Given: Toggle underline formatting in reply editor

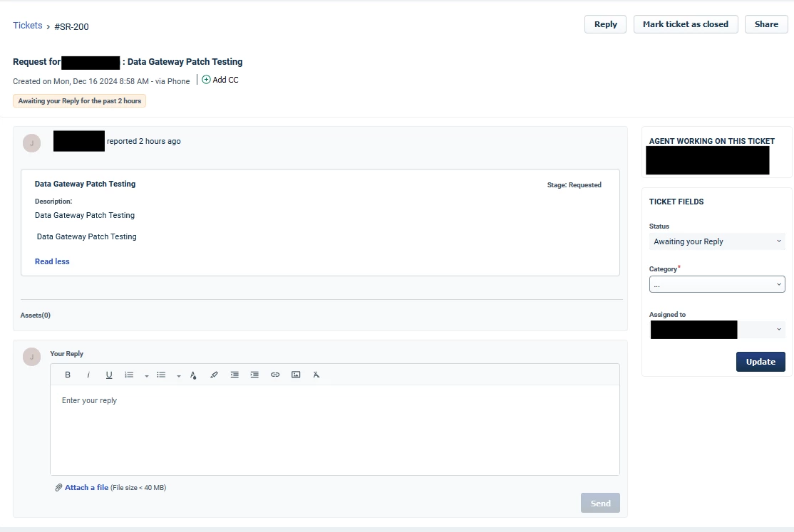Looking at the screenshot, I should pos(109,375).
